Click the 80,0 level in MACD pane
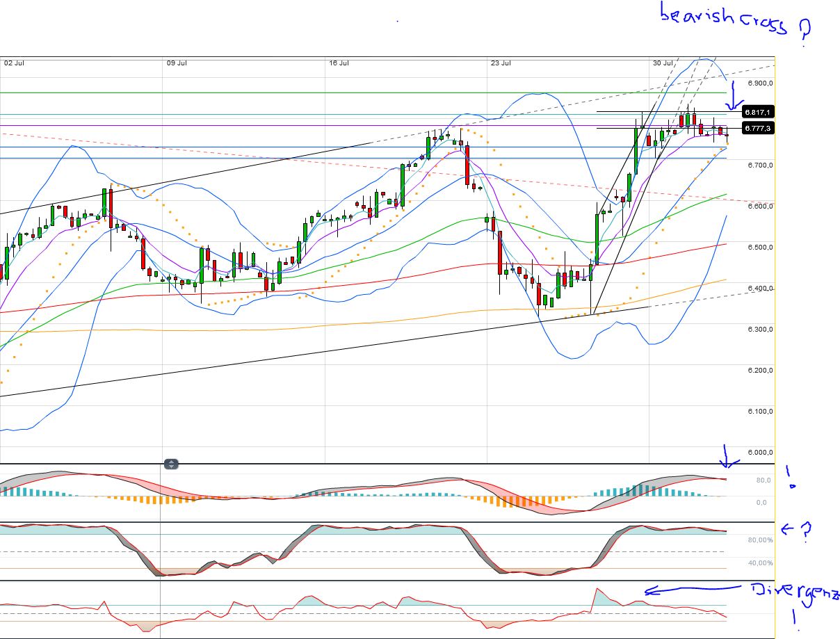 (764, 480)
